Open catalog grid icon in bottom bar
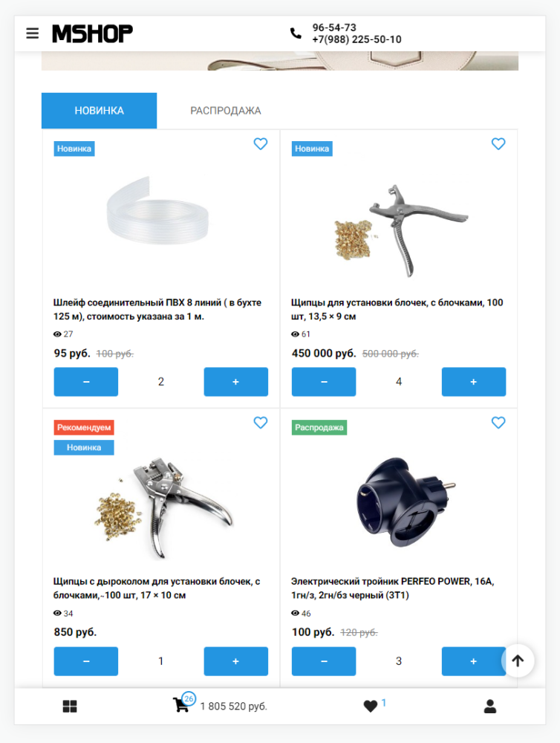Screen dimensions: 560x743 (70, 706)
